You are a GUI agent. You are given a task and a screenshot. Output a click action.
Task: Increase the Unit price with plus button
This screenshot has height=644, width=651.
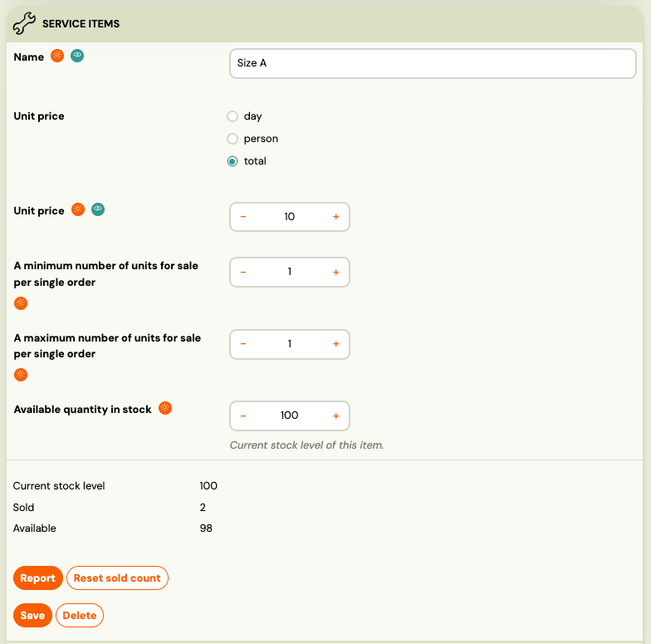(x=336, y=217)
